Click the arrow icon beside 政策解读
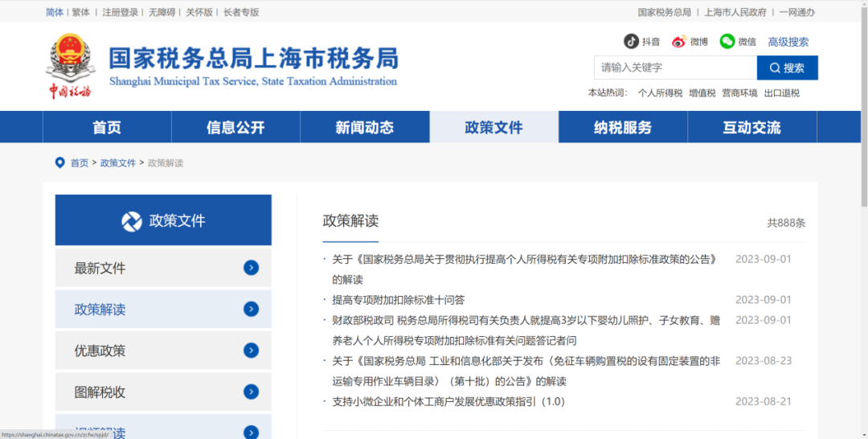868x439 pixels. pos(251,309)
